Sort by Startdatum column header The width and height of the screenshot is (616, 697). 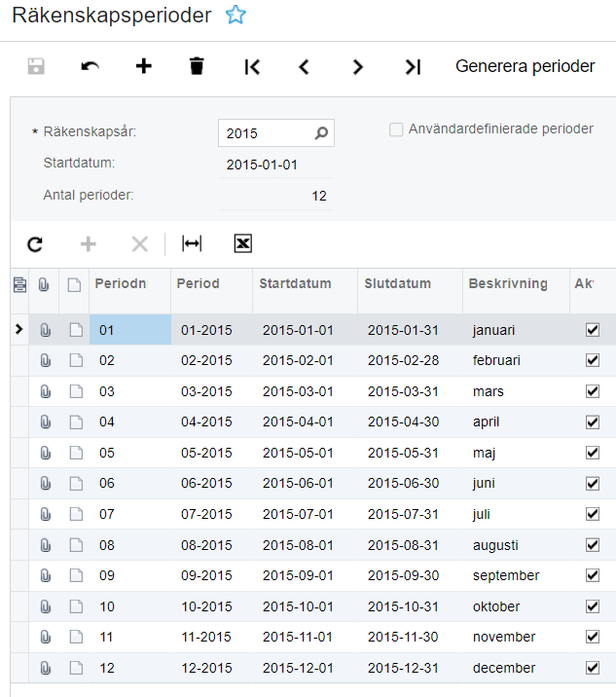(305, 291)
